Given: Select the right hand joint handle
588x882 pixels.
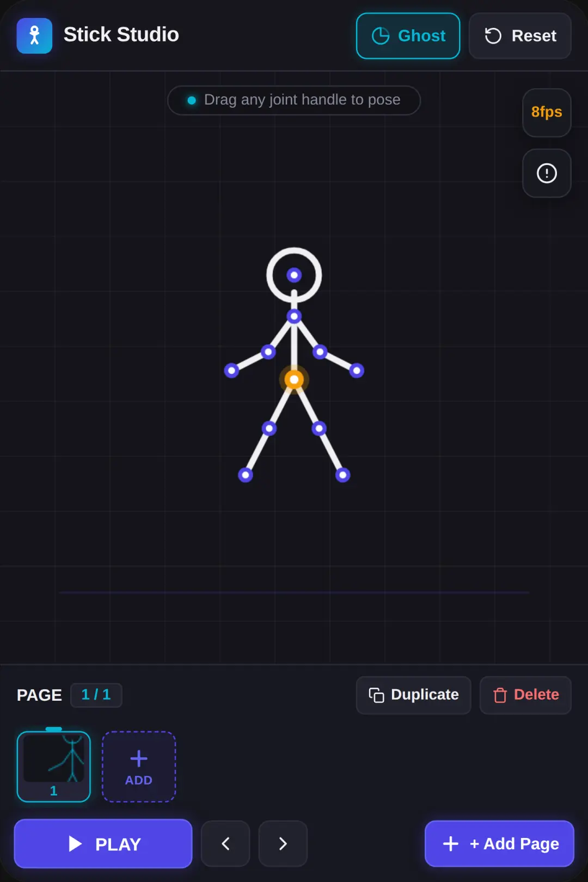Looking at the screenshot, I should click(357, 371).
